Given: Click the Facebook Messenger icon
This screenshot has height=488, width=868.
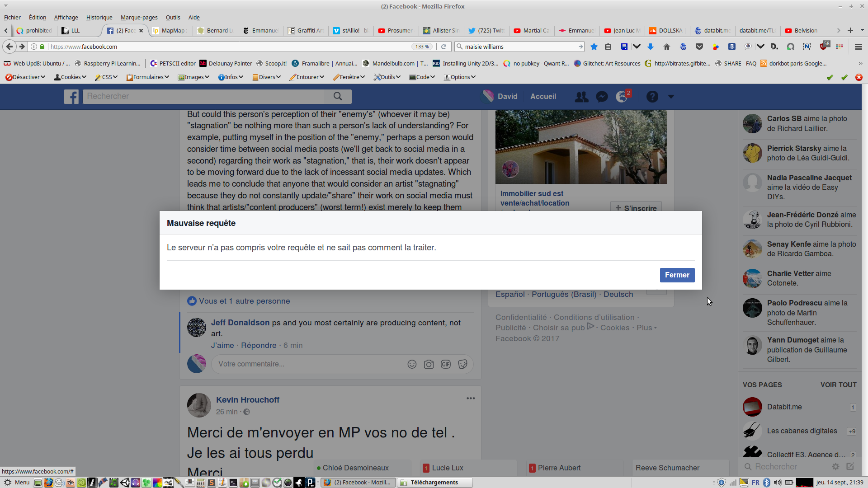Looking at the screenshot, I should (602, 96).
